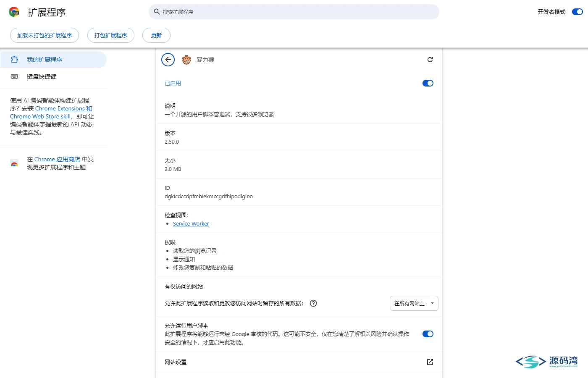Open the Service Worker inspect link
Screen dimensions: 588x378
pos(191,224)
